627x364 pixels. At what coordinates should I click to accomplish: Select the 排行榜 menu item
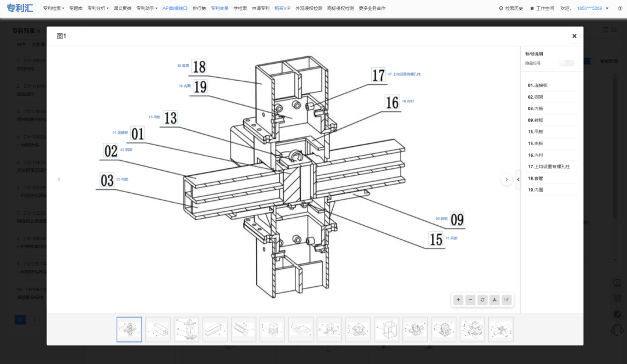[199, 9]
